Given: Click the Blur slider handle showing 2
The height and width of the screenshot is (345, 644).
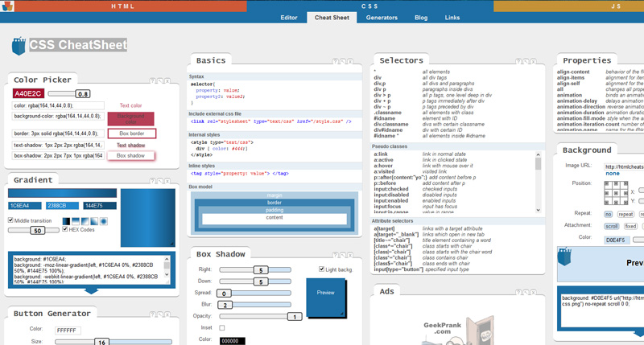Looking at the screenshot, I should point(225,305).
